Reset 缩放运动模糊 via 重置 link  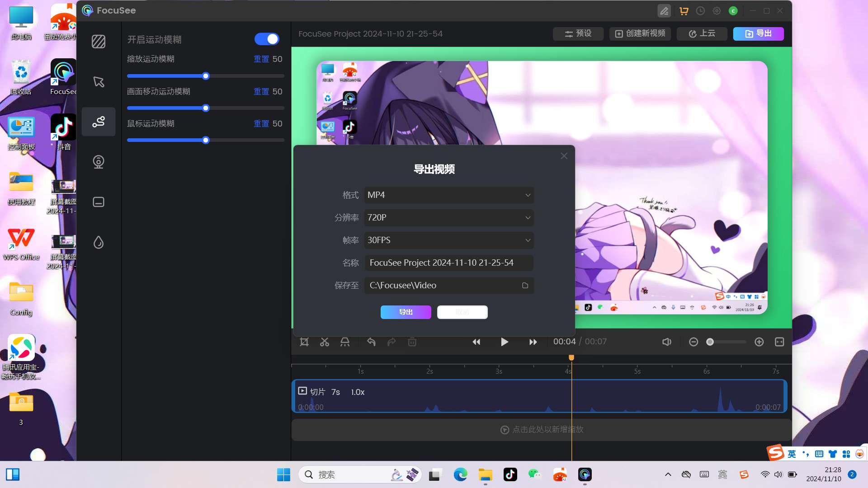coord(261,59)
